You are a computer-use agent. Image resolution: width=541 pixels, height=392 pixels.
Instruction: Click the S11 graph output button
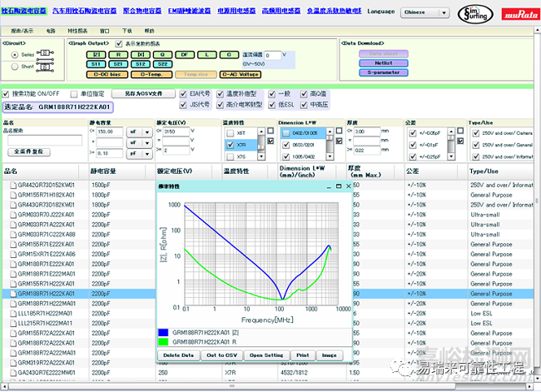click(x=97, y=63)
